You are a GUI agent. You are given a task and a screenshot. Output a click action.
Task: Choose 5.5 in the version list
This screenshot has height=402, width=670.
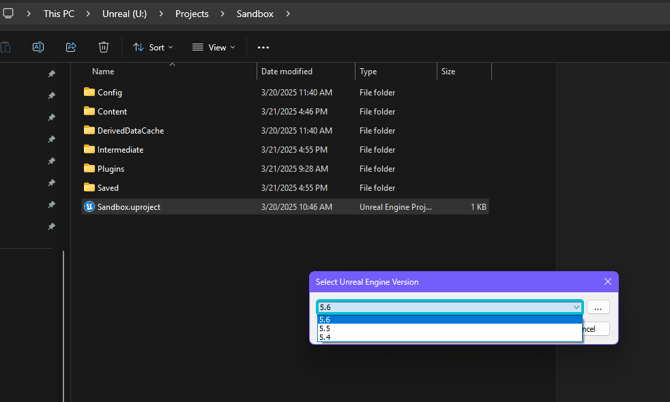pyautogui.click(x=450, y=328)
